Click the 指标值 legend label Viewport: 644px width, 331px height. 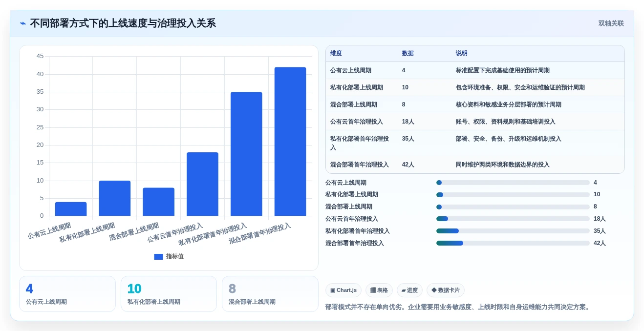coord(175,256)
